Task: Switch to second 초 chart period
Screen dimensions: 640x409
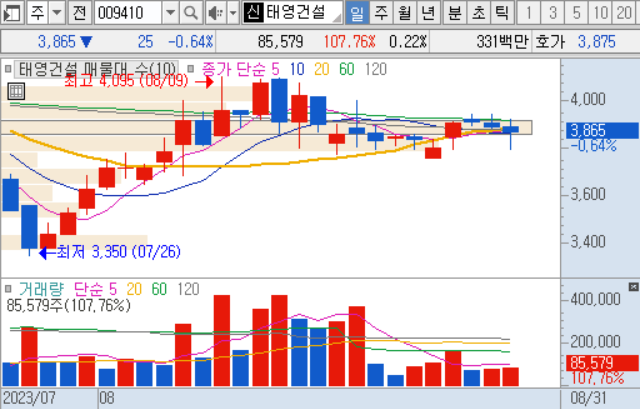Action: coord(478,13)
